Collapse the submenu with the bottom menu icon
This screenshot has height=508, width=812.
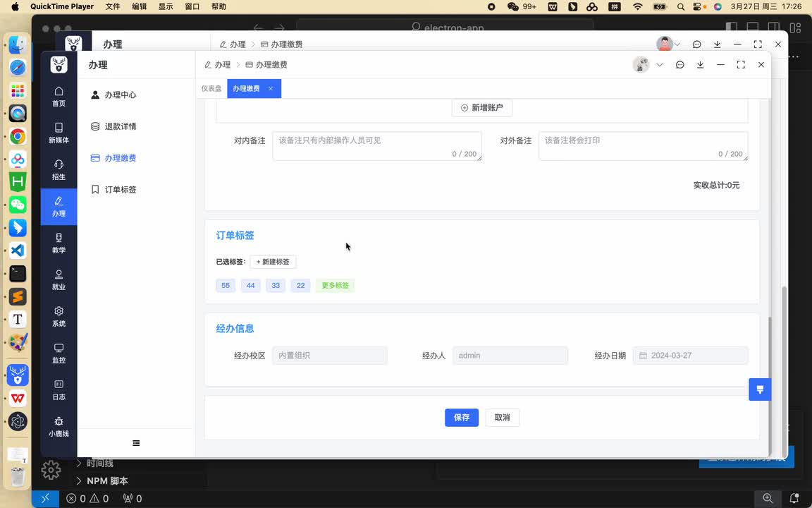point(136,443)
